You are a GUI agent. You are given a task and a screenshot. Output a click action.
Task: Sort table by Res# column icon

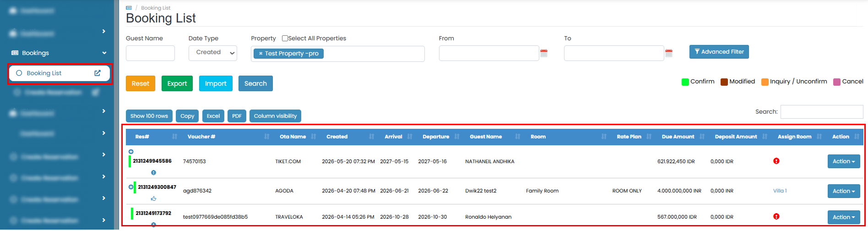[175, 137]
